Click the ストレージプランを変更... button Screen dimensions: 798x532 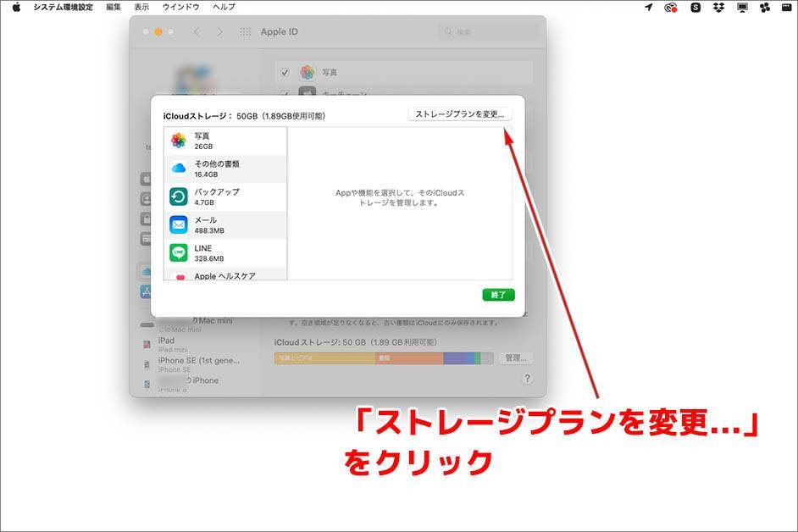459,114
